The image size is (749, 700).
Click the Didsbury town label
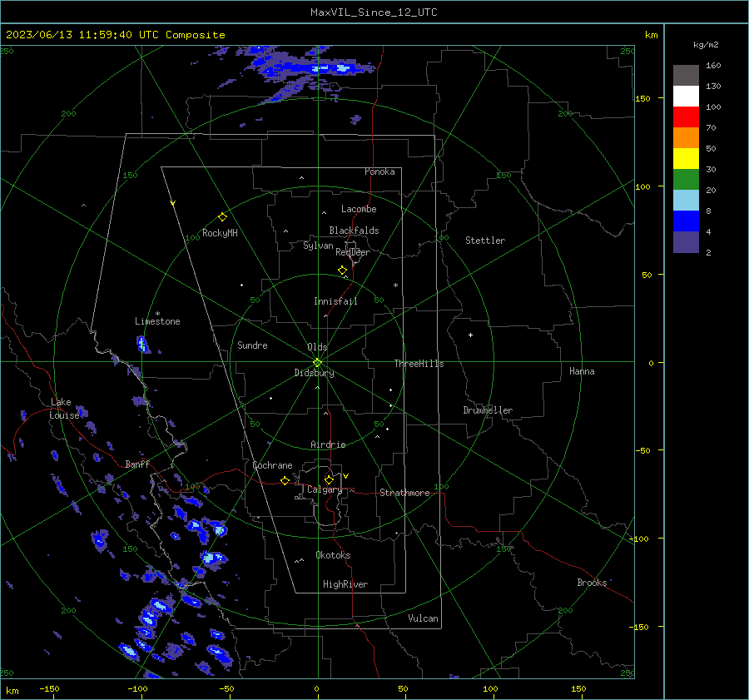[314, 373]
